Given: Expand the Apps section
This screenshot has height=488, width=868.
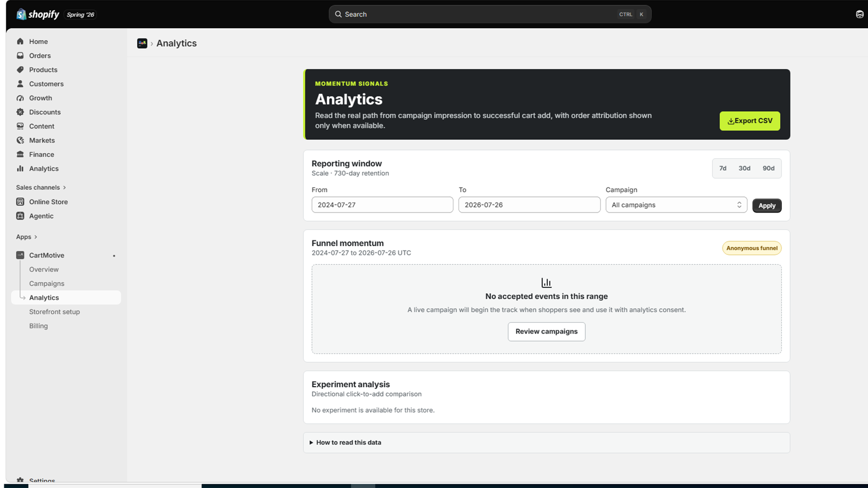Looking at the screenshot, I should 27,236.
